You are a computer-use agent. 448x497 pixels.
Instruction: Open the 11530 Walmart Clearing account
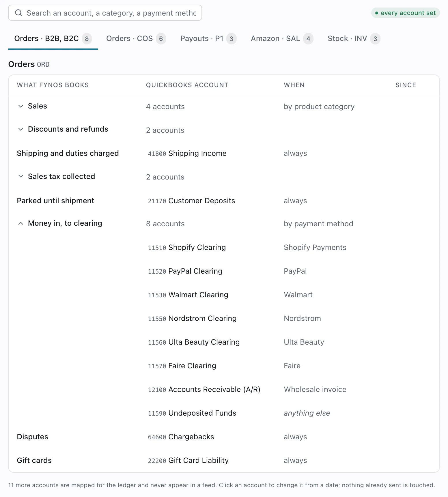pyautogui.click(x=188, y=295)
